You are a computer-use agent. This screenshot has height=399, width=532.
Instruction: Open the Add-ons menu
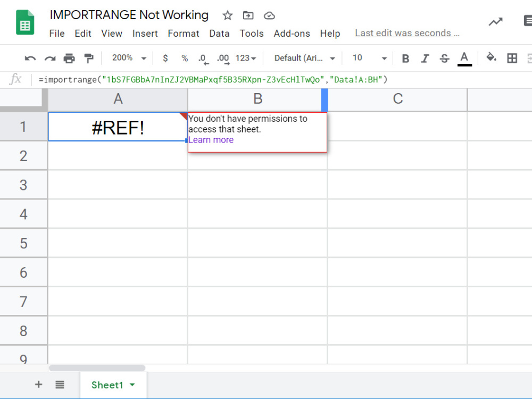(292, 33)
